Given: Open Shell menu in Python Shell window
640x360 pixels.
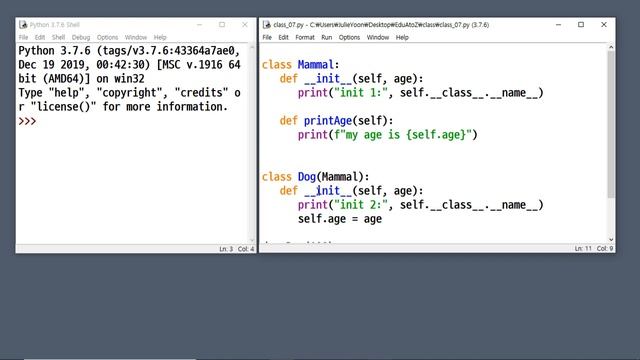Looking at the screenshot, I should pos(58,37).
